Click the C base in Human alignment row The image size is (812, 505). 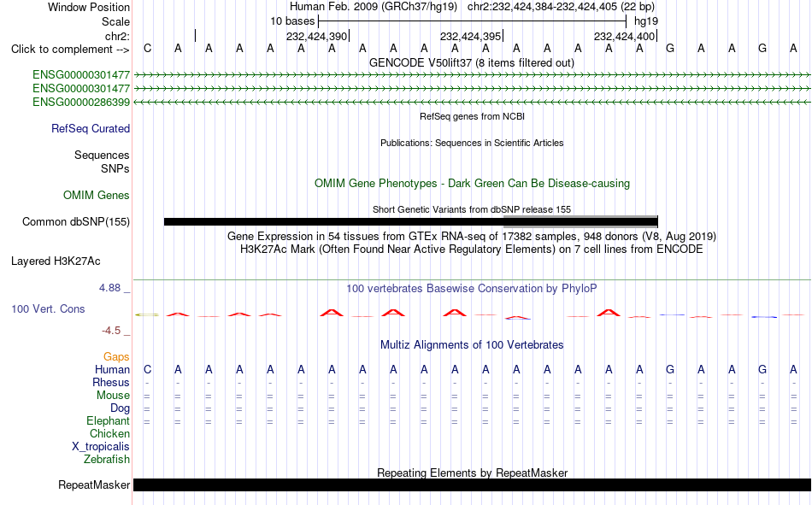[x=148, y=370]
